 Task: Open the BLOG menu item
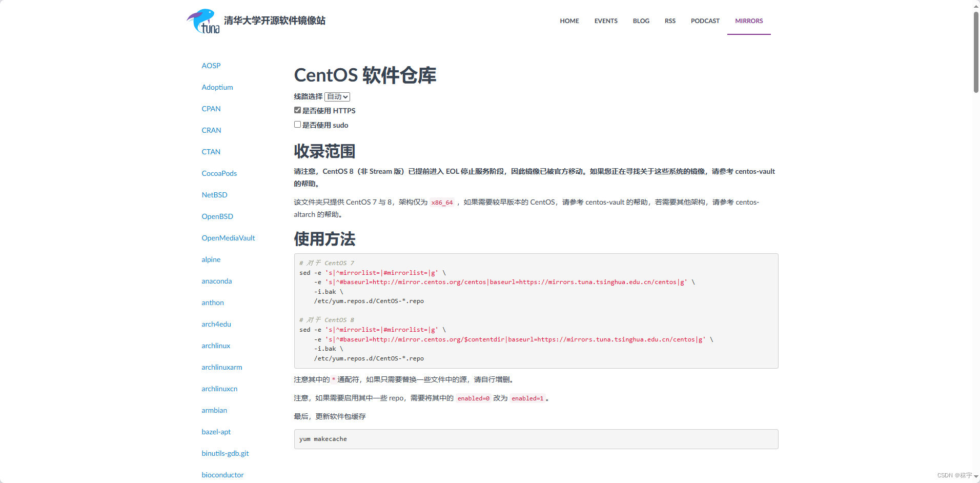[x=641, y=21]
